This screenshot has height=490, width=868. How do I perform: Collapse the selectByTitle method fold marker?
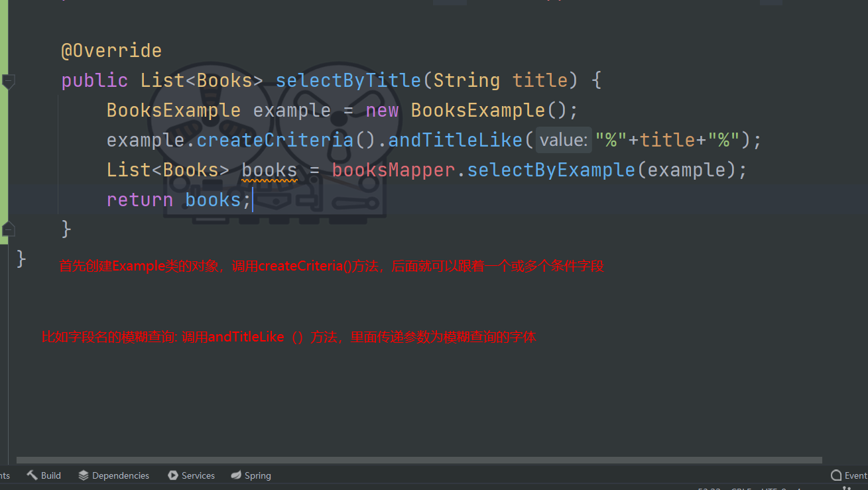click(8, 81)
